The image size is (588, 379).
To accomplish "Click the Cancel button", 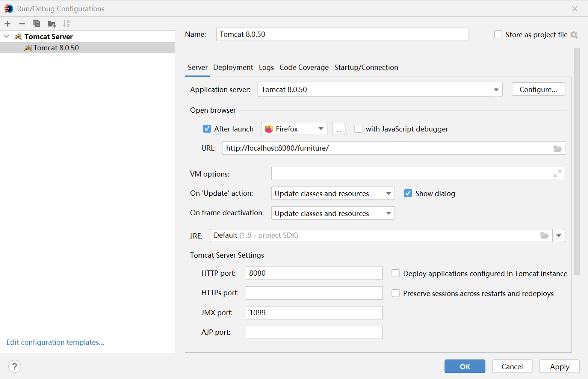I will [512, 367].
